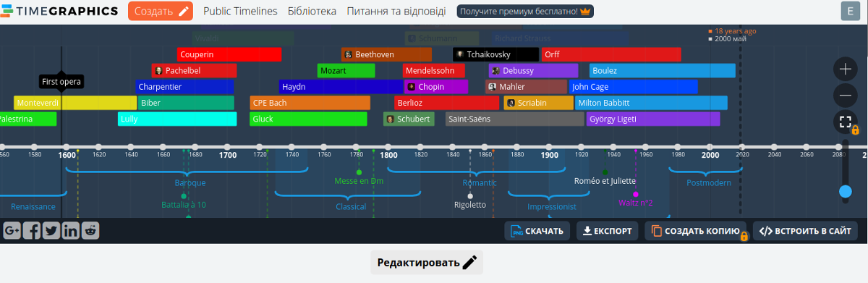Image resolution: width=868 pixels, height=283 pixels.
Task: Click the Pachelbel portrait thumbnail
Action: coord(158,70)
